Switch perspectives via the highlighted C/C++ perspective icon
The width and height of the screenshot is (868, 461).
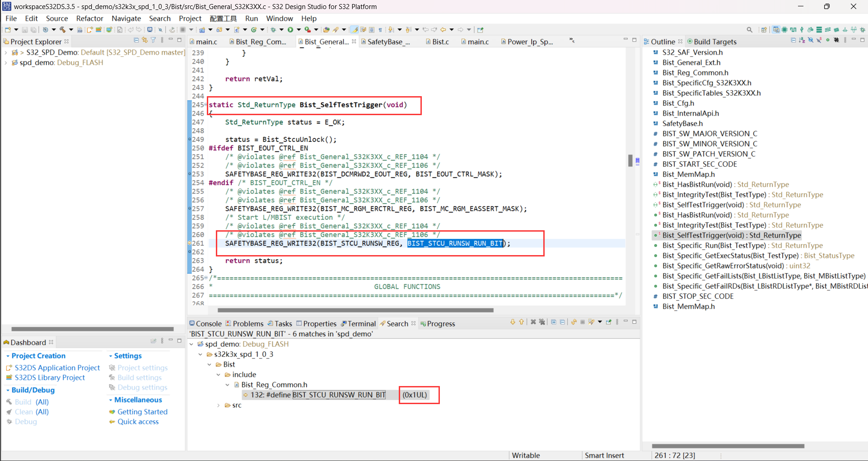pos(776,29)
